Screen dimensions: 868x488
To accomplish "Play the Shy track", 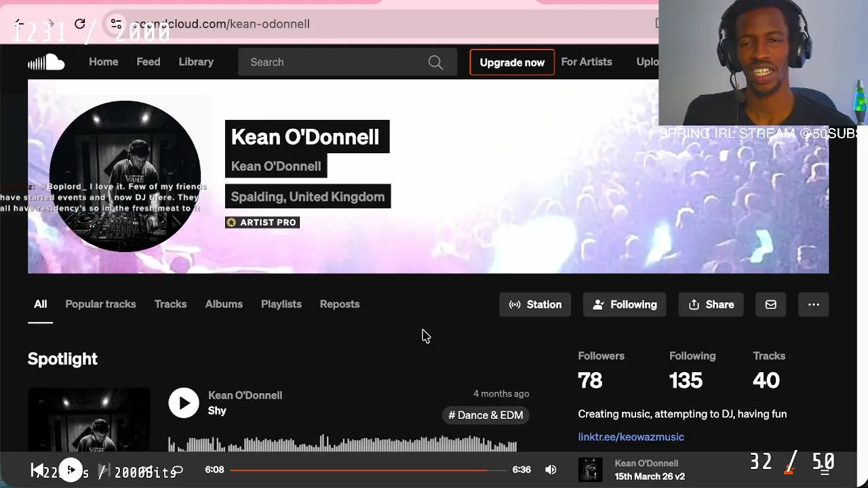I will coord(184,403).
